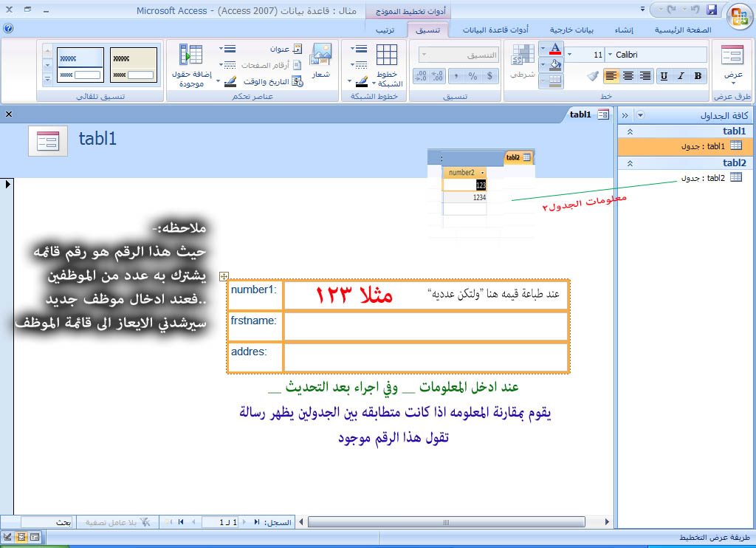Image resolution: width=756 pixels, height=548 pixels.
Task: Click the إضافة حقول موجودة button
Action: (191, 65)
